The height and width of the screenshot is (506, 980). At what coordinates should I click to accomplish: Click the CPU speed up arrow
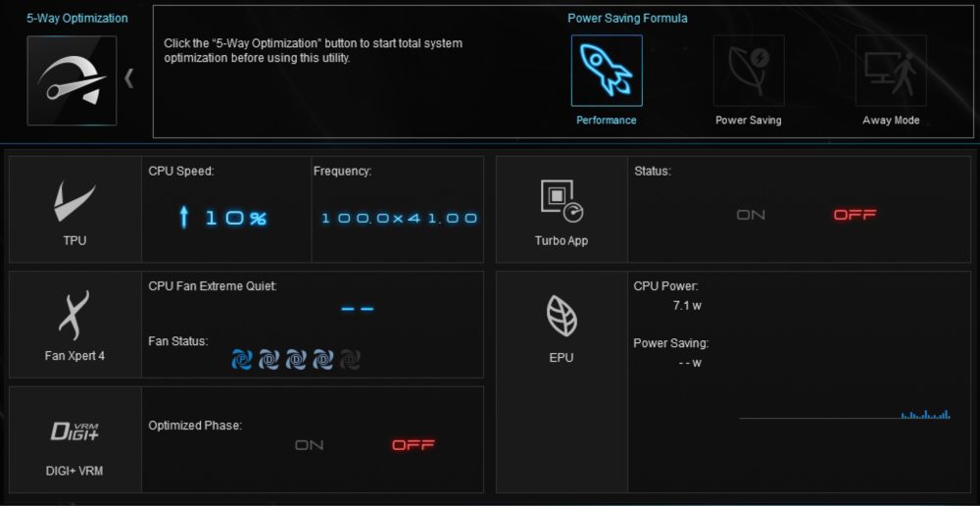tap(184, 218)
